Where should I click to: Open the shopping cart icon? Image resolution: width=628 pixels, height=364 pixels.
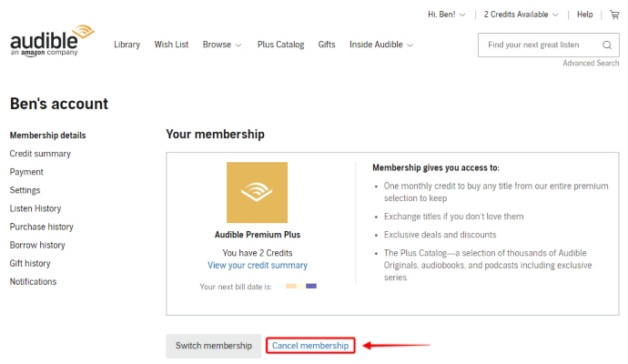[614, 15]
